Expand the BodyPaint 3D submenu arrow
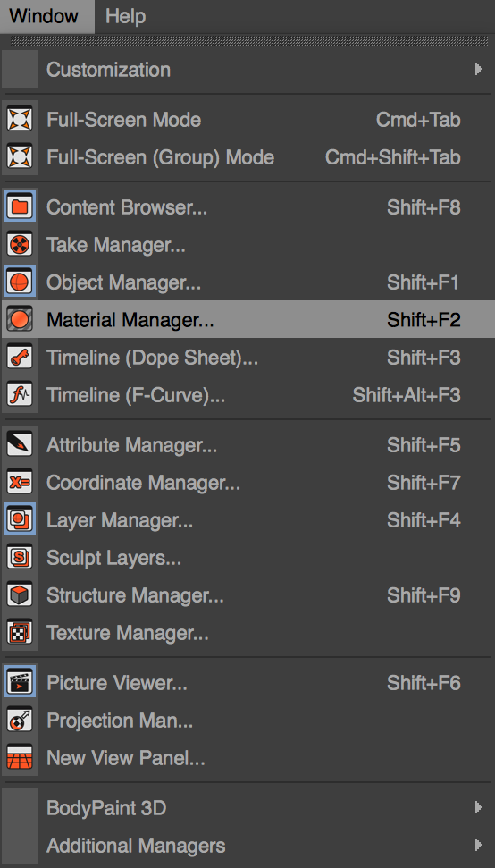This screenshot has height=868, width=495. (478, 808)
